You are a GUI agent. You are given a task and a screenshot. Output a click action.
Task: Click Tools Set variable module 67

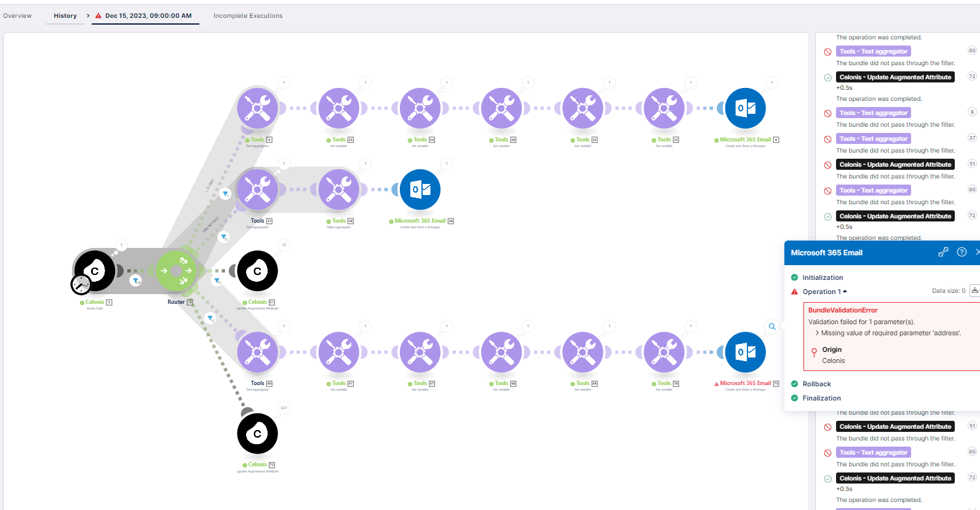[x=420, y=352]
